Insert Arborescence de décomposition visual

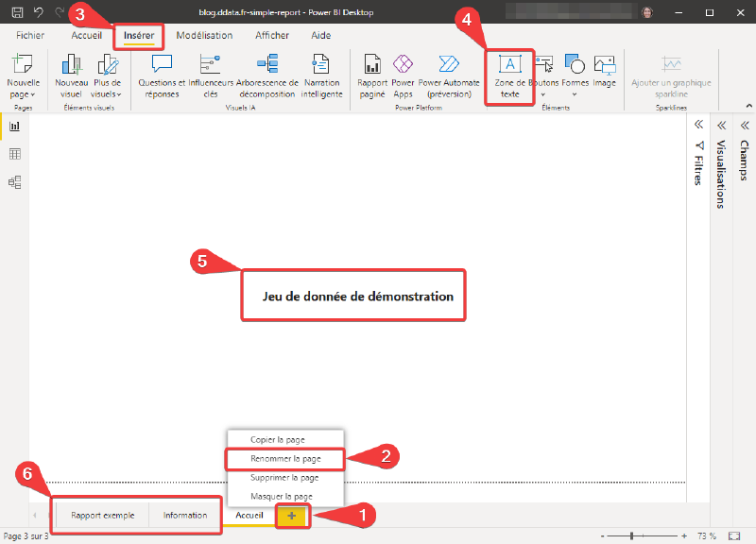[x=267, y=76]
